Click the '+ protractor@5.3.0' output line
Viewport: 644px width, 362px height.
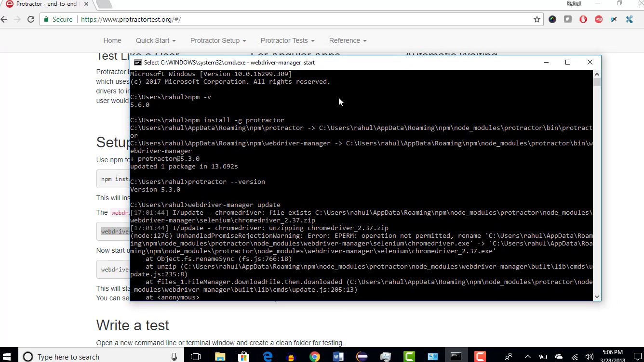[165, 159]
